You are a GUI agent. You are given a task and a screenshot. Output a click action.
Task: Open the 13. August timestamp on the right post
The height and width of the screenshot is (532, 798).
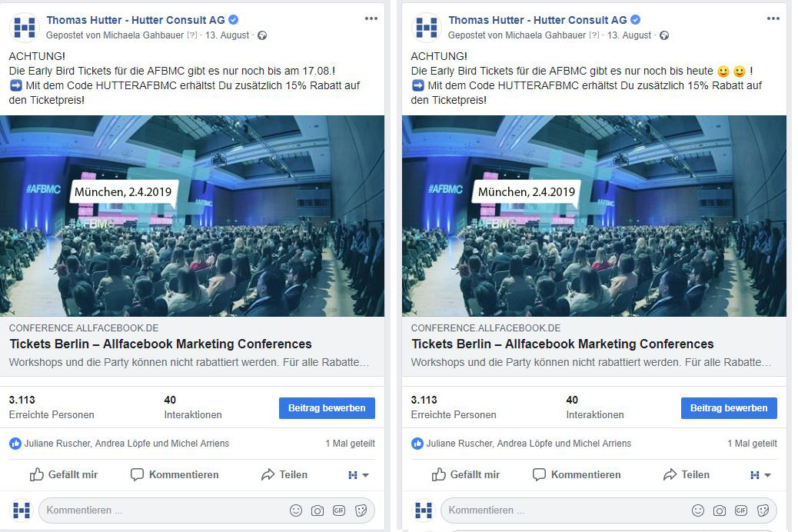coord(629,35)
